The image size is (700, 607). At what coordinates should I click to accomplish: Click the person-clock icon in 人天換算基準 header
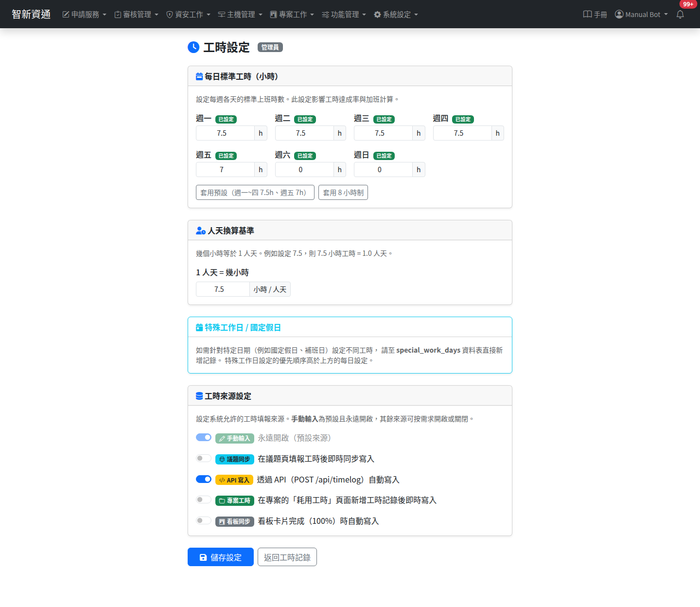[201, 231]
